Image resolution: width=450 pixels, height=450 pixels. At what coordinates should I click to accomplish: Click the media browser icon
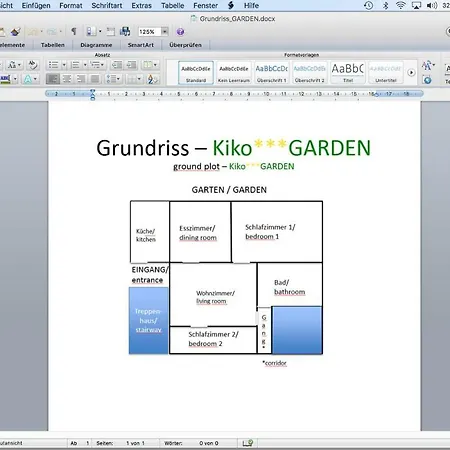(125, 32)
